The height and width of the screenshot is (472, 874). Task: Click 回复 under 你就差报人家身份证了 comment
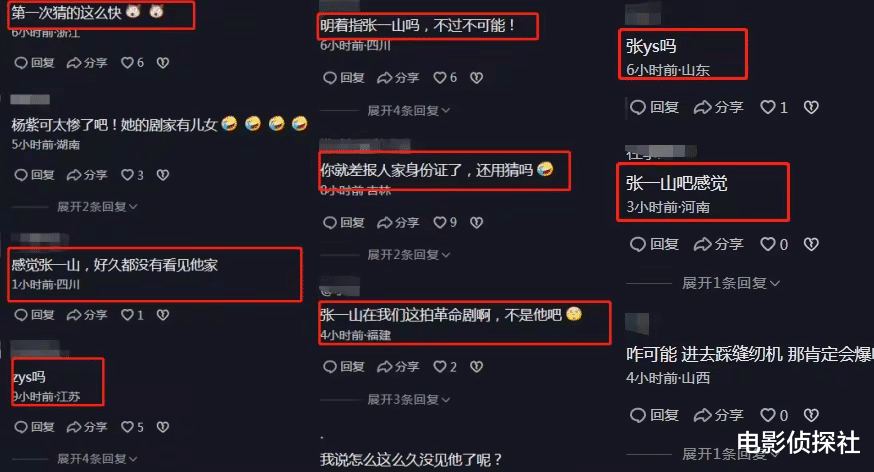pyautogui.click(x=344, y=223)
